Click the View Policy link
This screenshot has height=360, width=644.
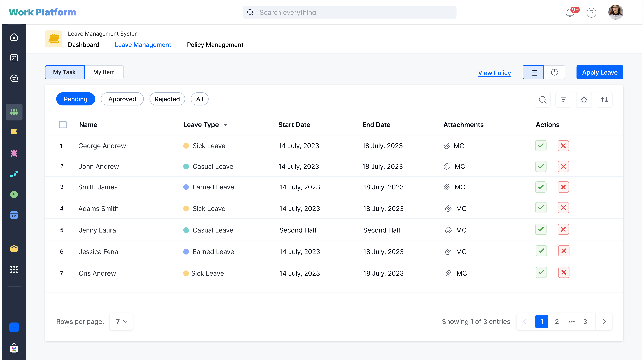[x=494, y=73]
